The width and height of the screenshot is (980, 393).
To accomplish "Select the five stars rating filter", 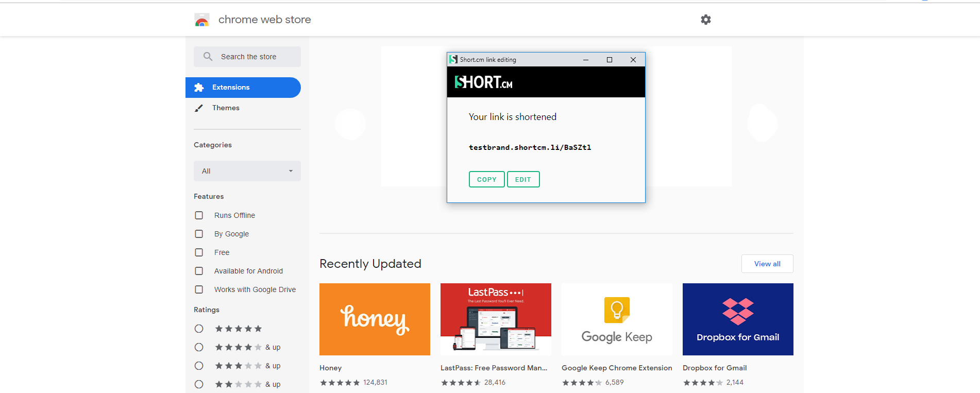I will tap(199, 329).
